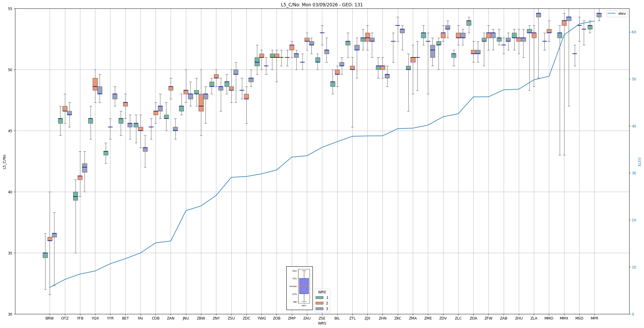Click the 55 tick on left axis
This screenshot has width=644, height=328.
pyautogui.click(x=11, y=9)
